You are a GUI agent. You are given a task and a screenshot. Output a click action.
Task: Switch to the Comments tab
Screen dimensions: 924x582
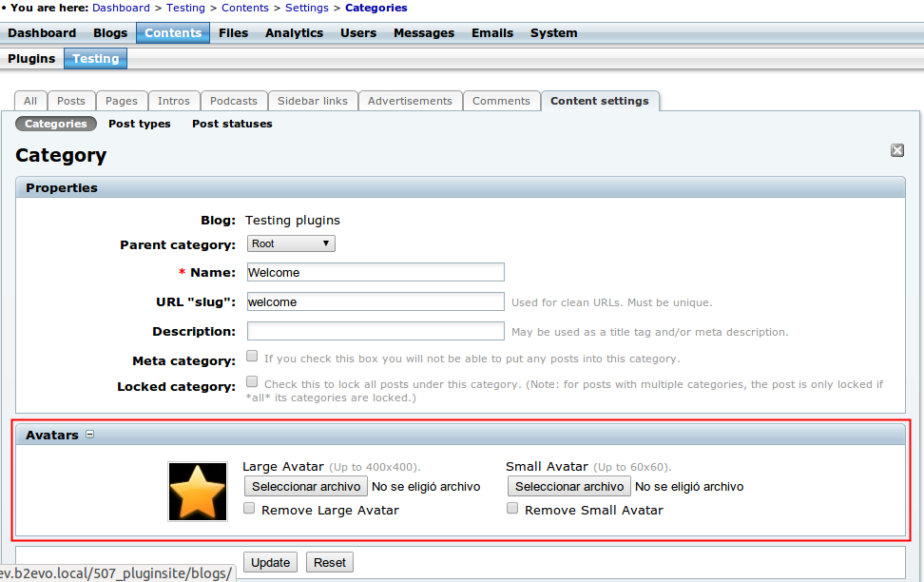pyautogui.click(x=502, y=101)
